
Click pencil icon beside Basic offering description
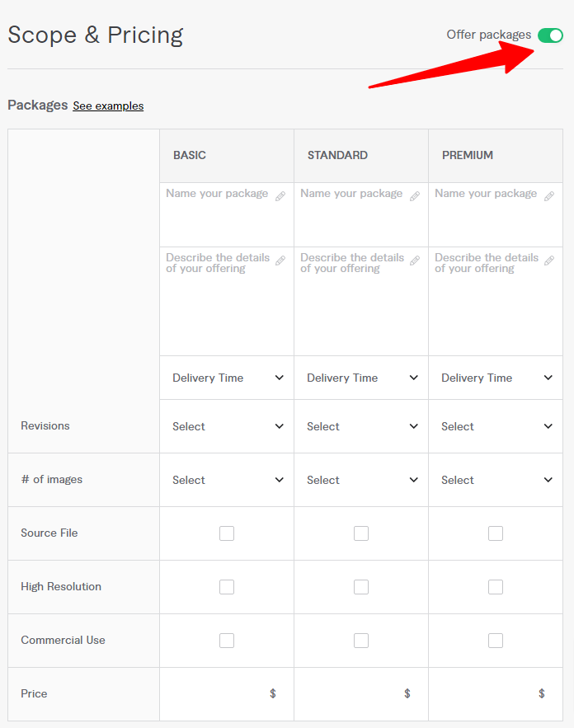280,261
